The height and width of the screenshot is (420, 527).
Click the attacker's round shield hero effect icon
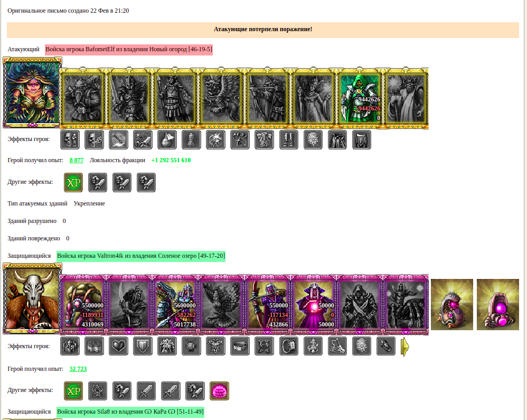[x=313, y=139]
